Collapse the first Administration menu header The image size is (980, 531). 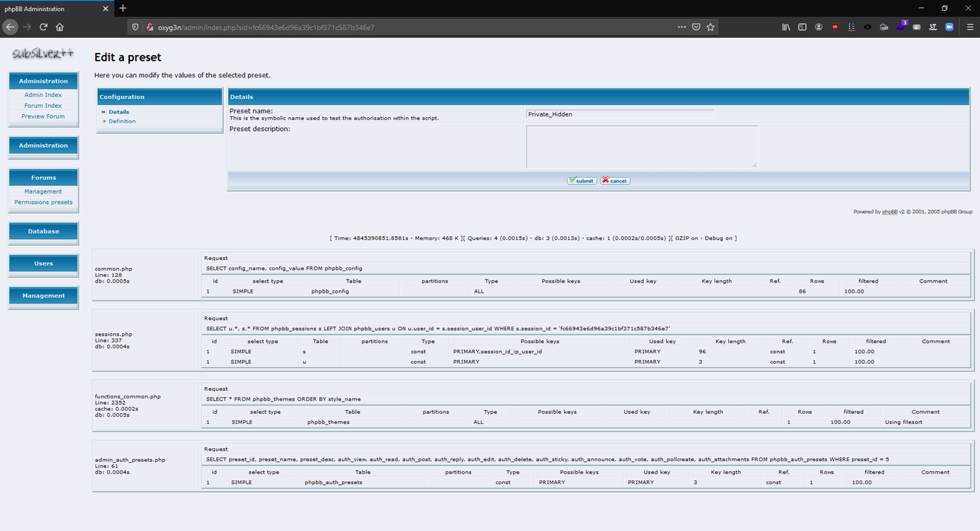(44, 81)
